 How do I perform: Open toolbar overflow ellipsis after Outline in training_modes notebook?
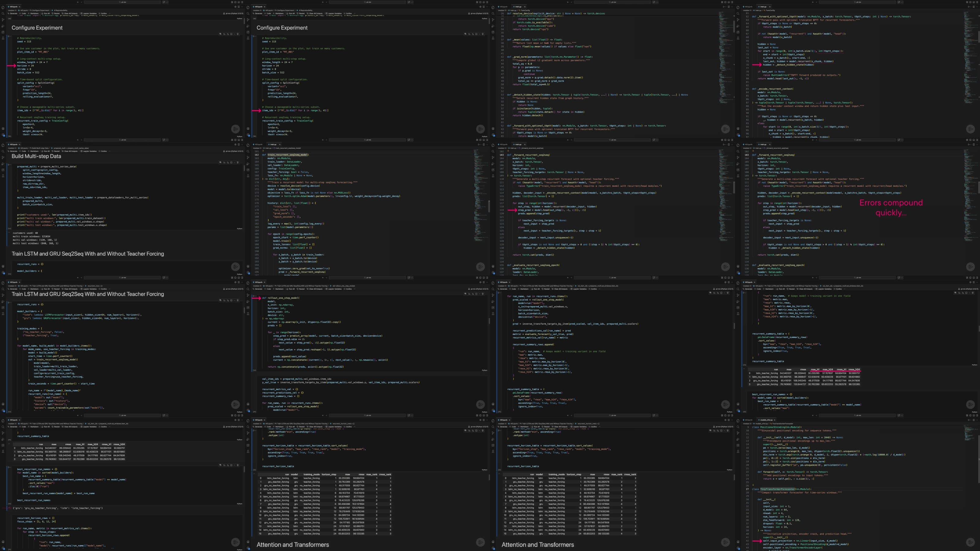(110, 289)
